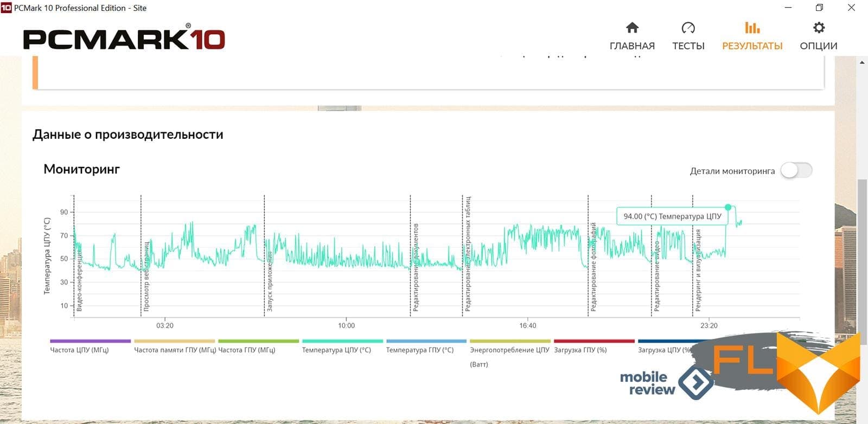Toggle Загрузка ГПУ (%) legend series
Viewport: 868px width, 424px height.
[594, 346]
